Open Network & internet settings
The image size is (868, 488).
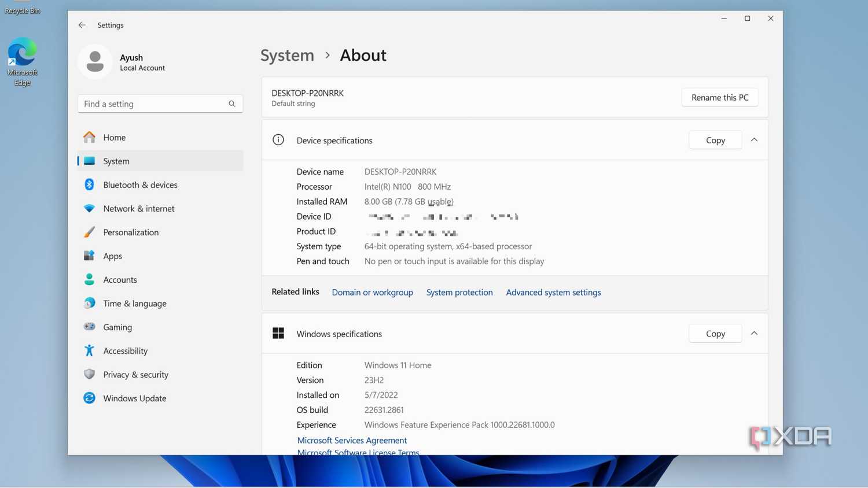click(160, 208)
